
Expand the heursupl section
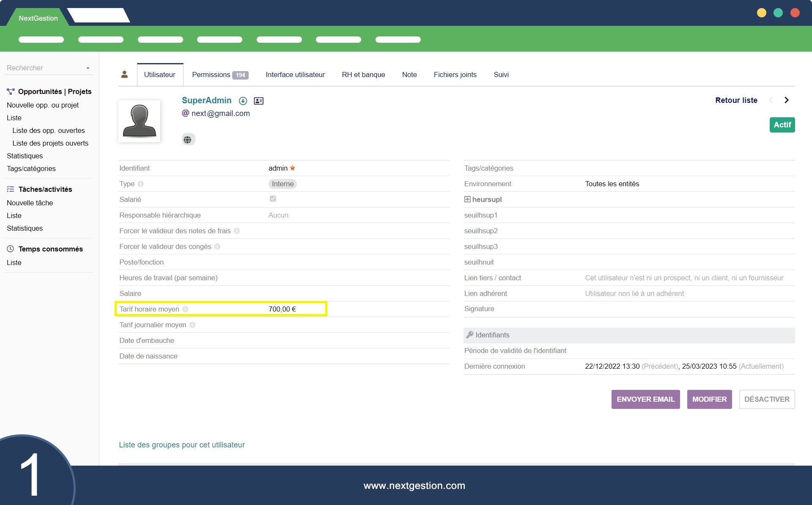467,199
